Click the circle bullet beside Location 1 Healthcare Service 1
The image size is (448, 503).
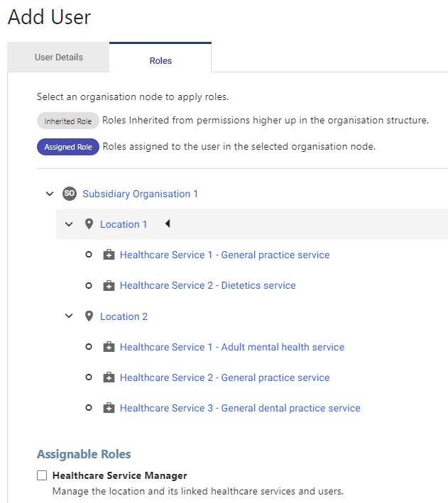pyautogui.click(x=89, y=255)
